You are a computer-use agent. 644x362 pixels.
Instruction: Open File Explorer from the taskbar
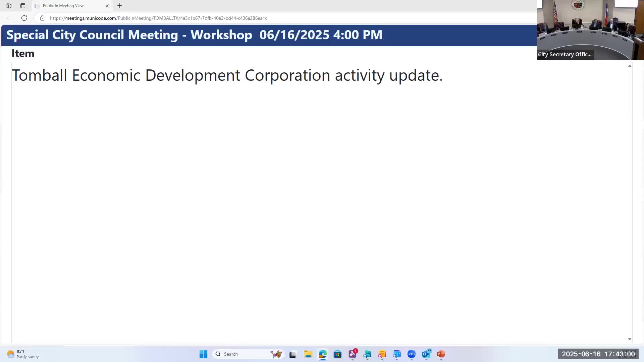pyautogui.click(x=308, y=354)
